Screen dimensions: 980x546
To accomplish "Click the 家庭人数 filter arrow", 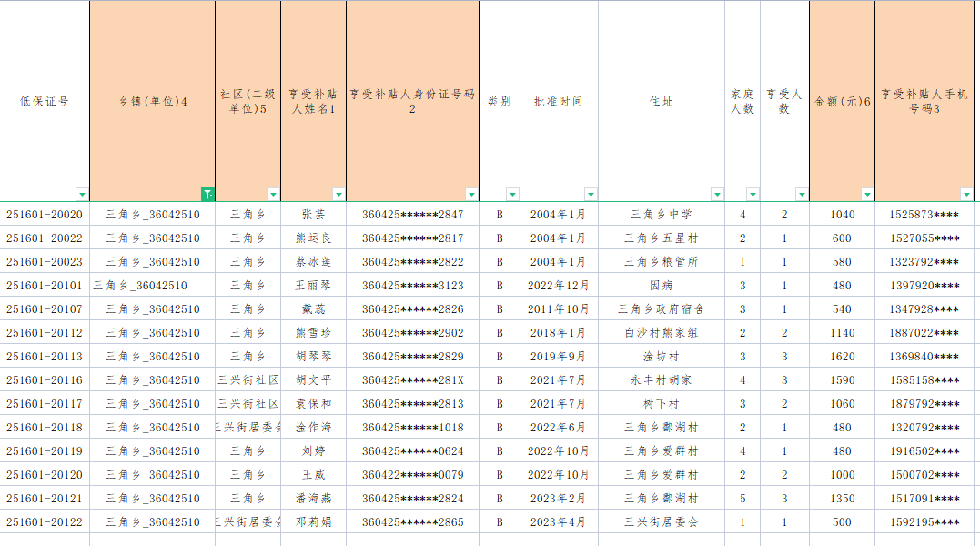I will point(753,194).
